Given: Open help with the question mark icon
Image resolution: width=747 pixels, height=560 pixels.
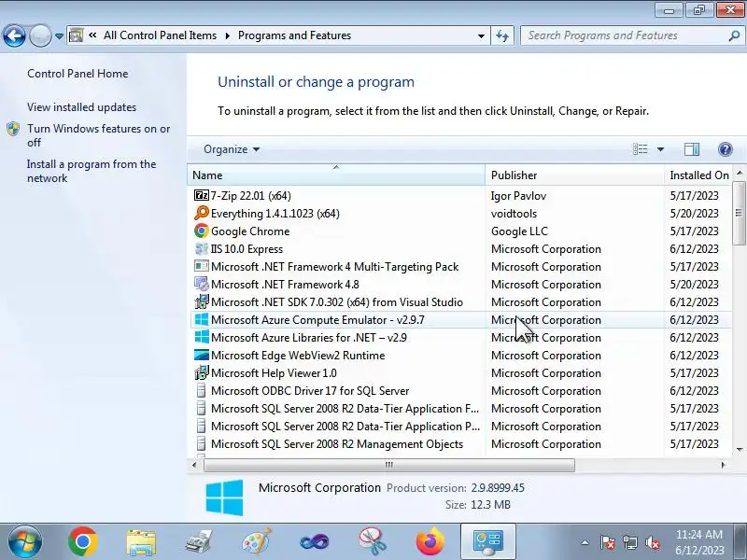Looking at the screenshot, I should point(725,149).
